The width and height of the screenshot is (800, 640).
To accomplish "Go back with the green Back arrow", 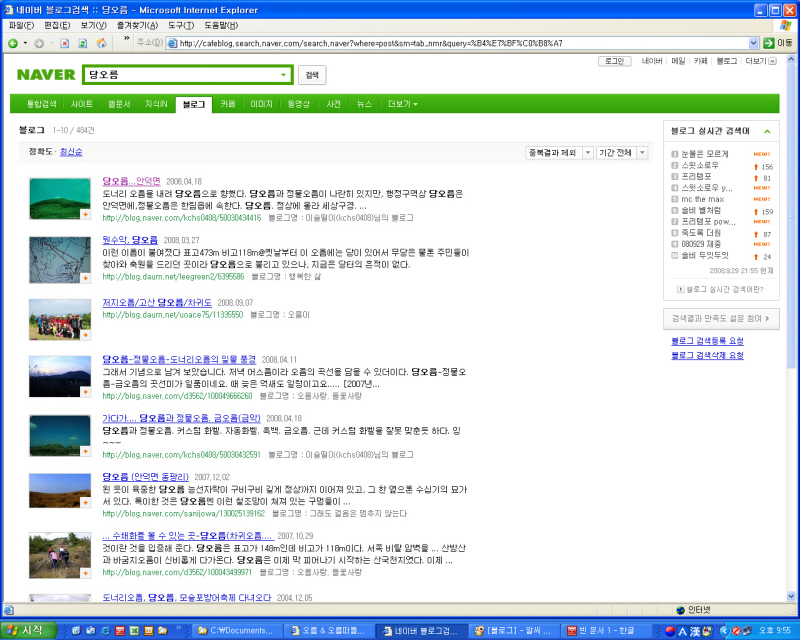I will point(13,43).
